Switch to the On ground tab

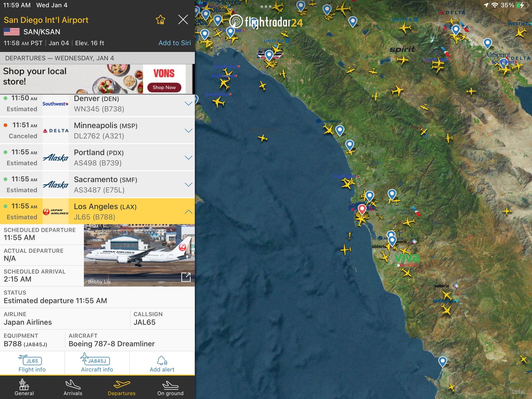(x=170, y=388)
